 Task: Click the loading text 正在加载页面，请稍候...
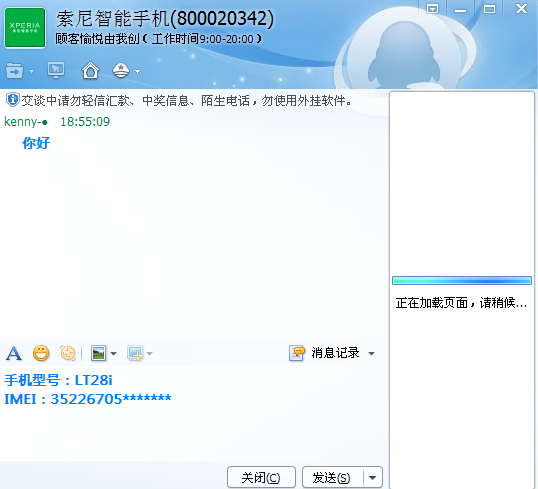click(461, 303)
